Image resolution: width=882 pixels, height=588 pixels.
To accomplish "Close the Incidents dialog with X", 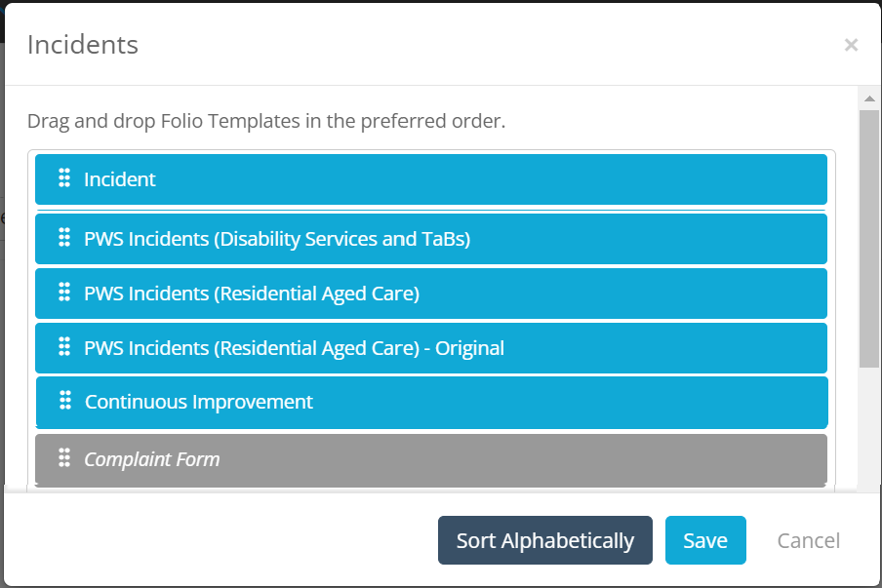I will (x=851, y=45).
